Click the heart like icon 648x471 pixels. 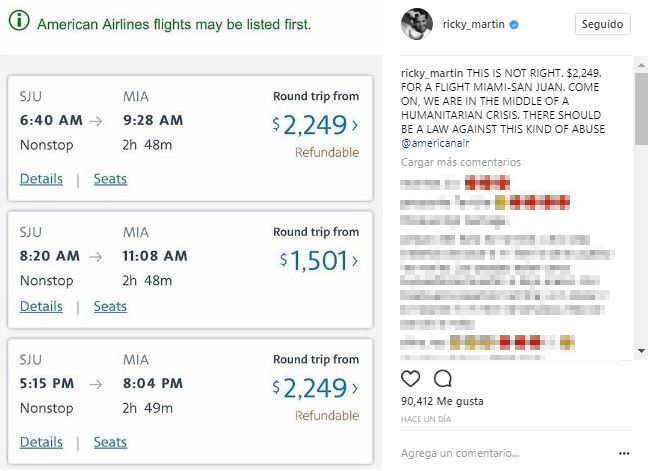[410, 379]
